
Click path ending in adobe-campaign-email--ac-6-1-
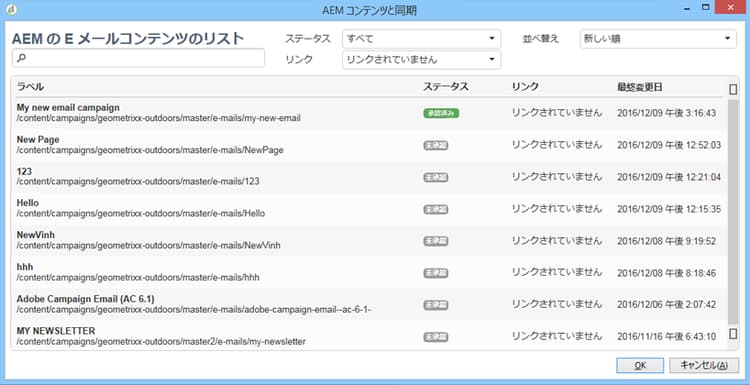tap(194, 310)
